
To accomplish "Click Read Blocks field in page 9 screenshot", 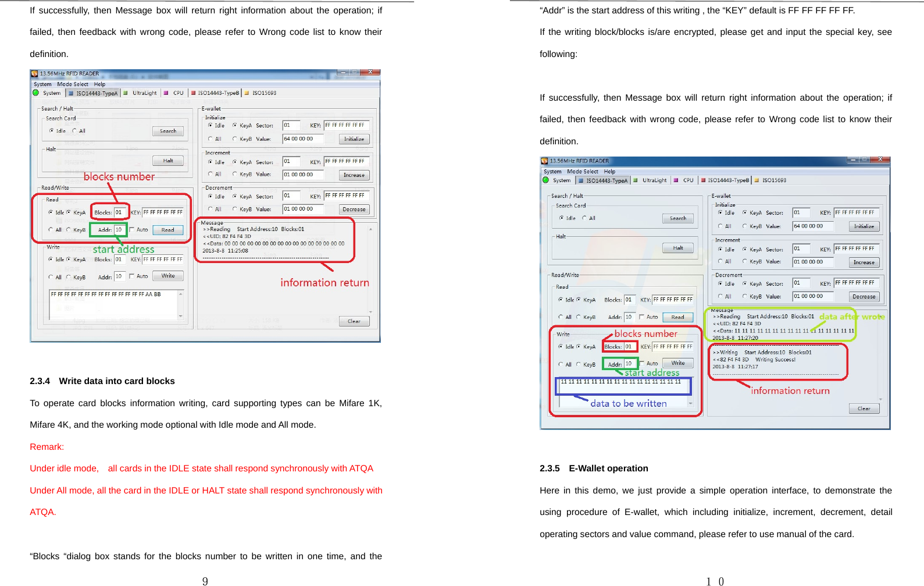I will [120, 212].
